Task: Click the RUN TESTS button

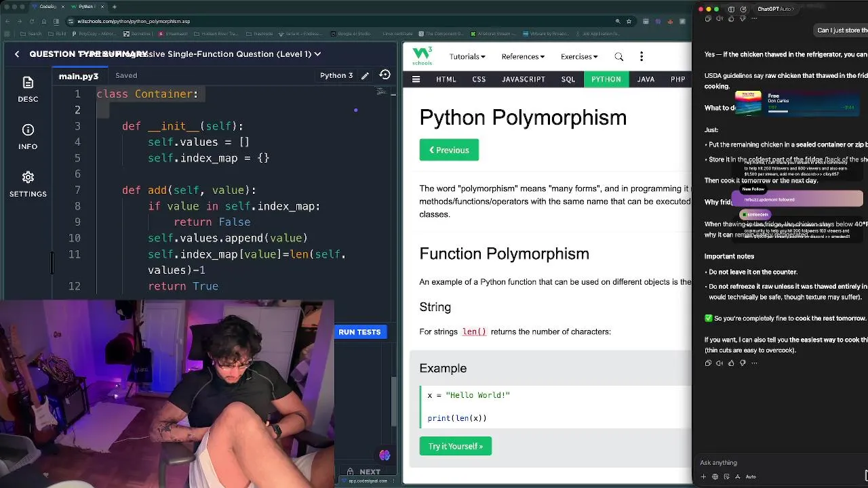Action: pyautogui.click(x=359, y=331)
